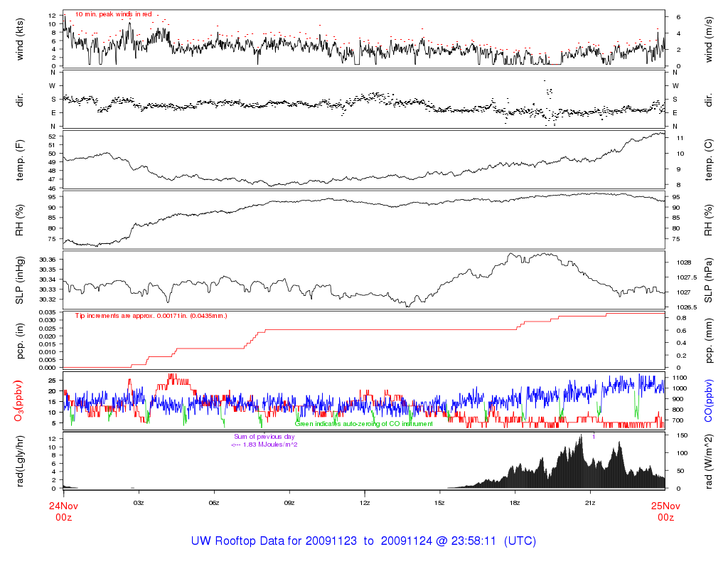Click the '1.83 MJoules/m^2' value
The width and height of the screenshot is (728, 569).
[270, 445]
